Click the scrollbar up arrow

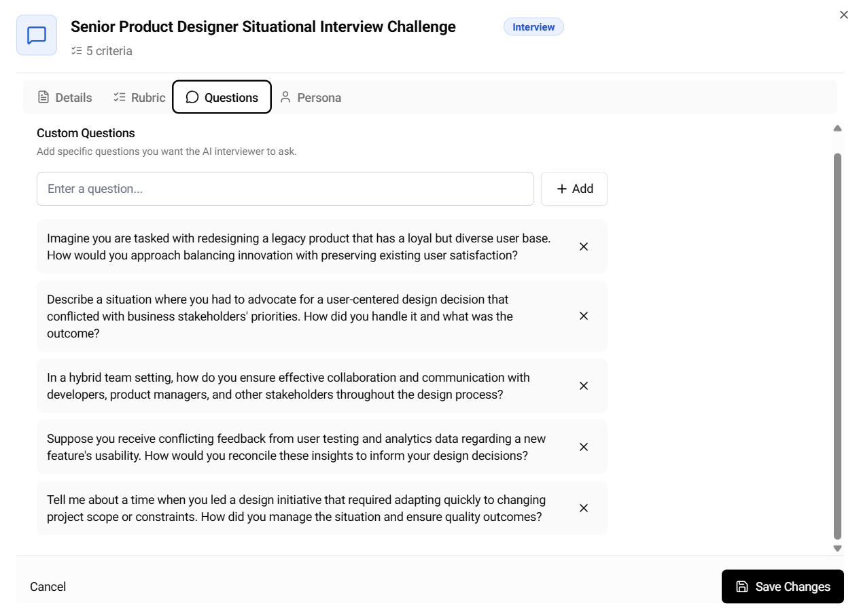coord(837,128)
